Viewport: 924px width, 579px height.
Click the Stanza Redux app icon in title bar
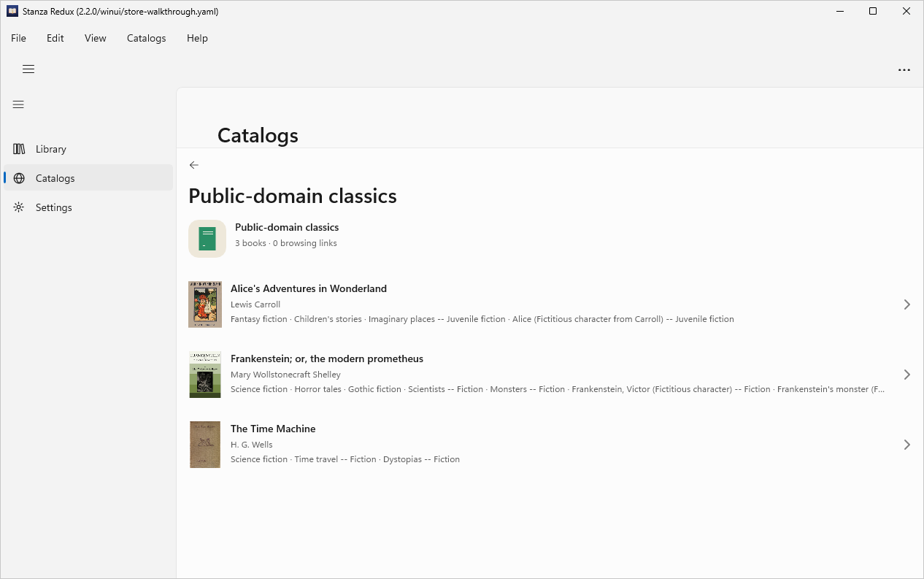coord(12,12)
